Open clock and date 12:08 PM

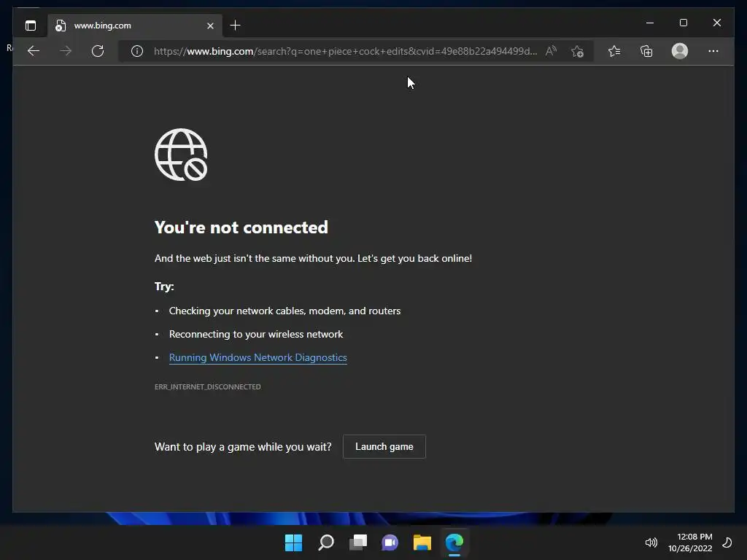point(690,542)
